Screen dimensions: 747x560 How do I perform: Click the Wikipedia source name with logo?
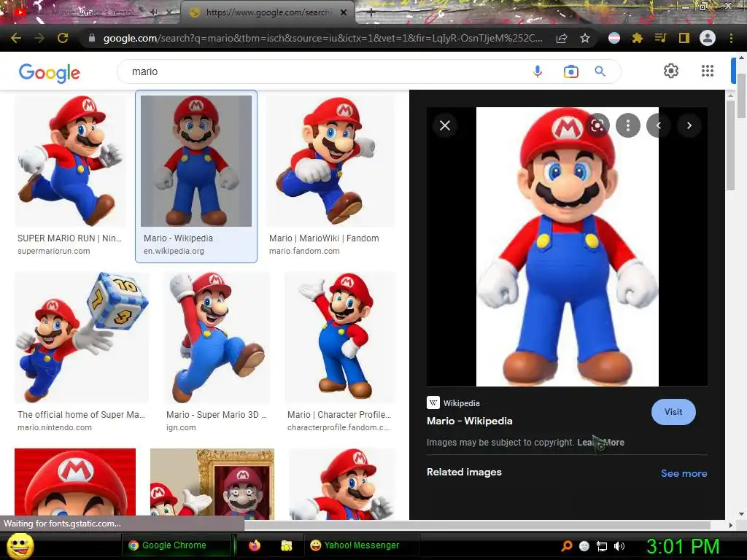point(453,402)
